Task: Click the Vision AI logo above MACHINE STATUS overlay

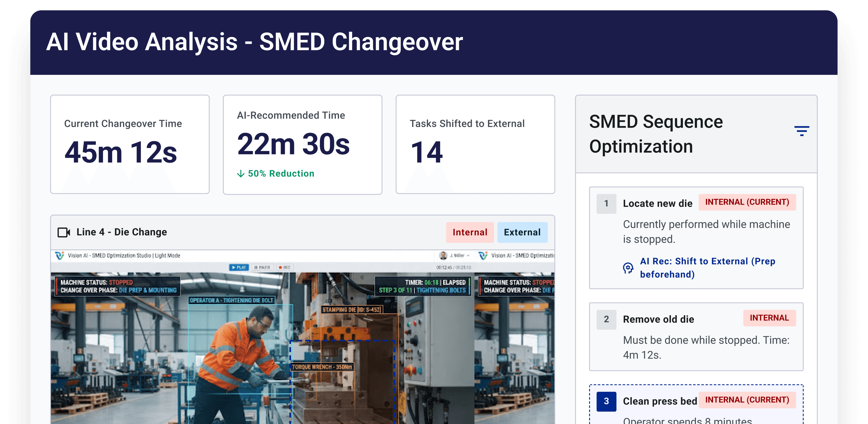Action: [x=60, y=256]
